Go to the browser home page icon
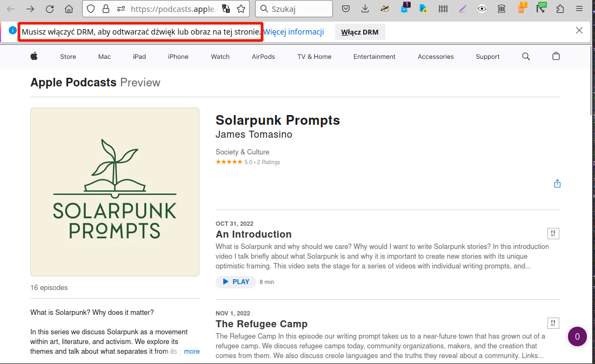The image size is (595, 364). [x=69, y=9]
